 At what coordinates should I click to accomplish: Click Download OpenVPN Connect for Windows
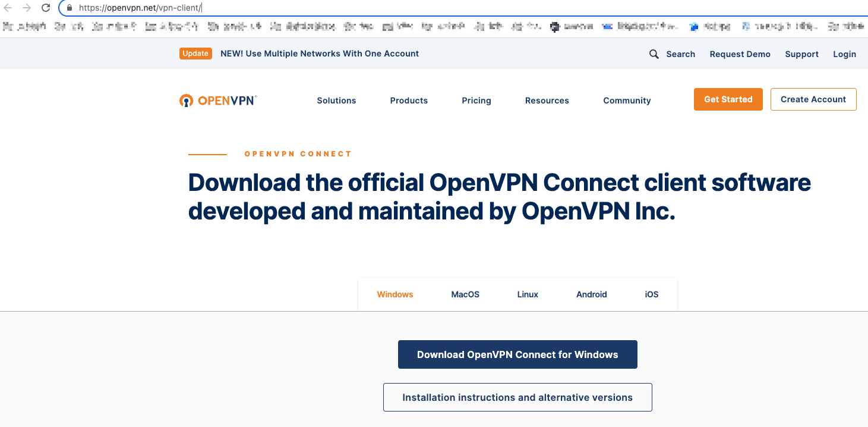point(517,354)
